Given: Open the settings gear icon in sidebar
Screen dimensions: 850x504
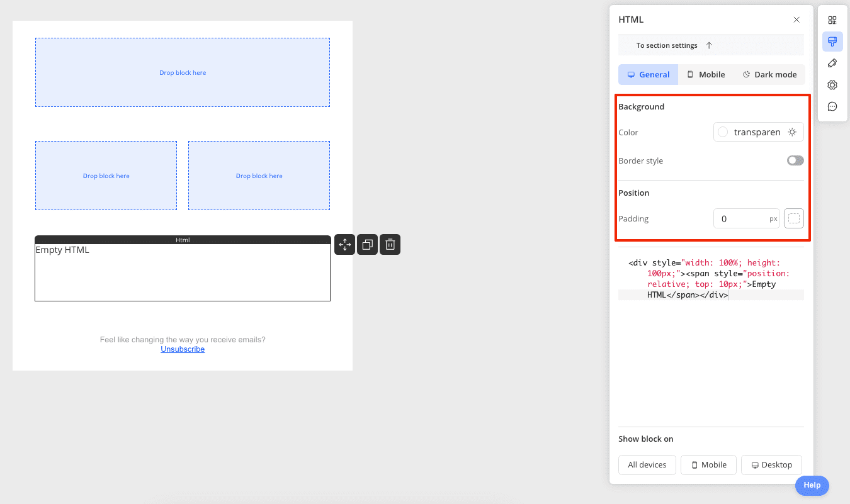Looking at the screenshot, I should [x=832, y=85].
